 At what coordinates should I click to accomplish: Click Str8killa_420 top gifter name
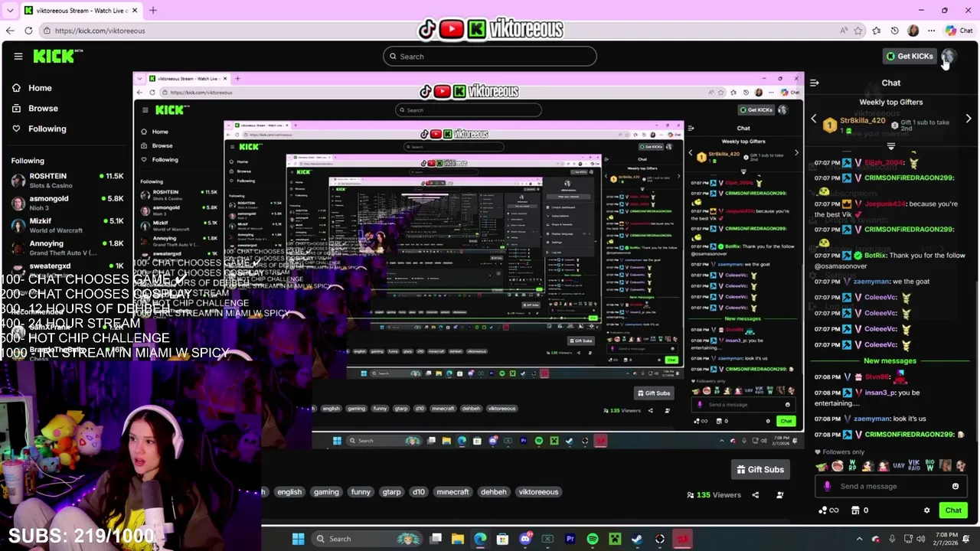[862, 121]
